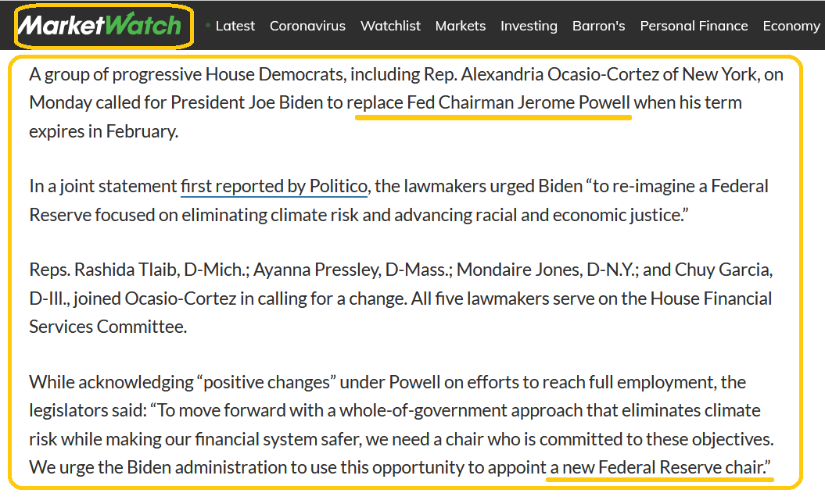Open the Watchlist menu item
The image size is (825, 504).
390,26
